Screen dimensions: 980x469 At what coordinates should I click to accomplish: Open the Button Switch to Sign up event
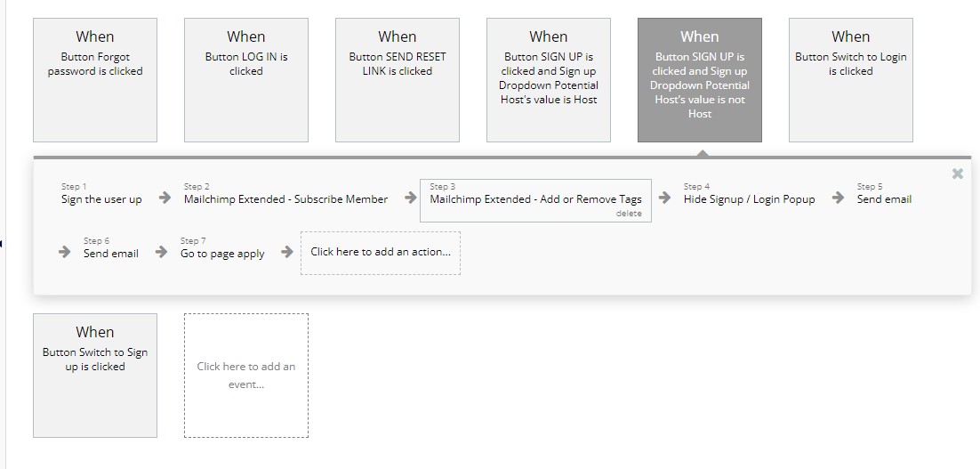click(95, 376)
